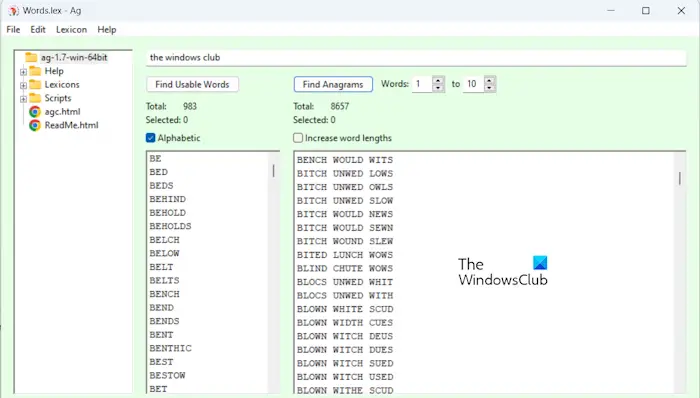Select anagram BLOWN WHITE SCUD
This screenshot has height=398, width=700.
[345, 309]
